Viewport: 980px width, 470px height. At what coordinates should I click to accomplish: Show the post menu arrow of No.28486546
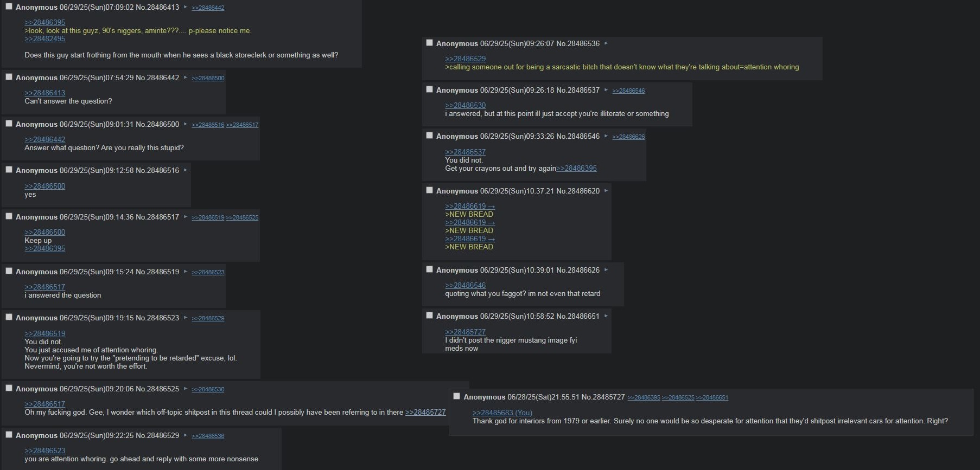[x=606, y=136]
